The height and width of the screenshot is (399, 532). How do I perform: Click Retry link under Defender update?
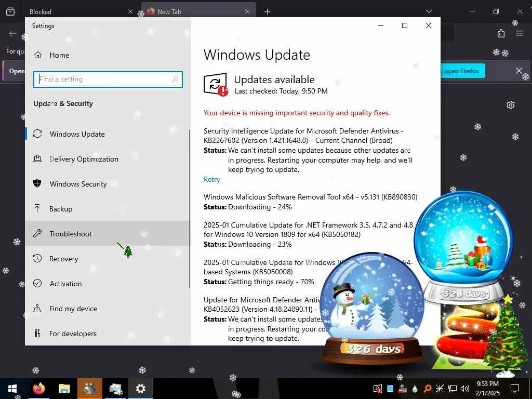click(x=212, y=179)
